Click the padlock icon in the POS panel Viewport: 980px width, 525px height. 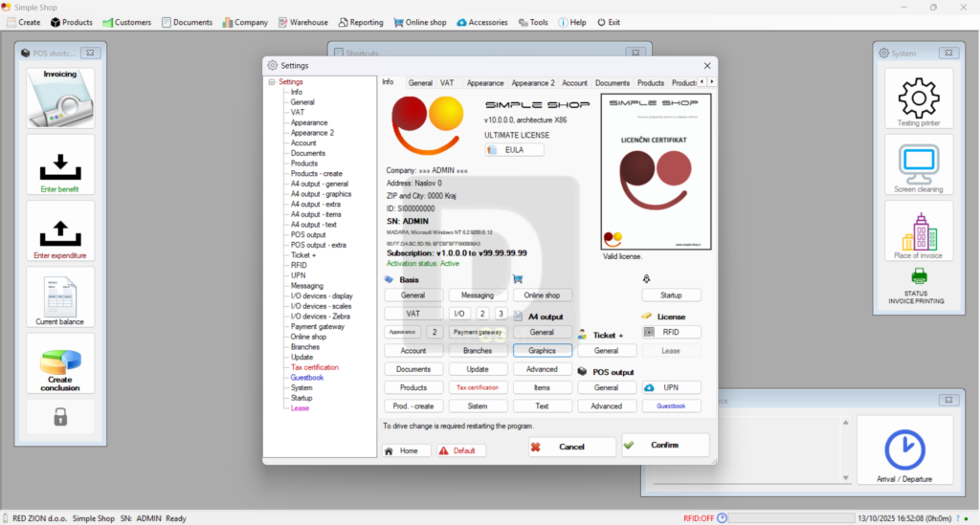(60, 416)
